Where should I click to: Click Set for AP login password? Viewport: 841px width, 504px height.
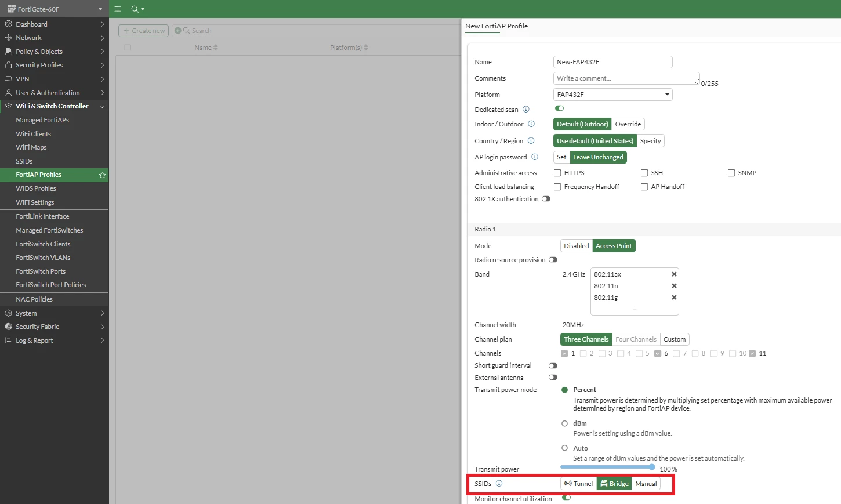coord(561,157)
